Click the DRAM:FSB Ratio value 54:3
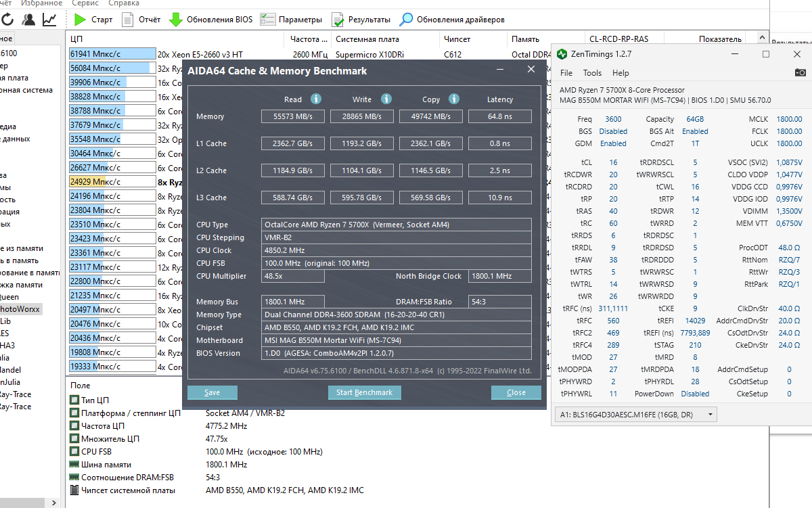812x508 pixels. (499, 302)
